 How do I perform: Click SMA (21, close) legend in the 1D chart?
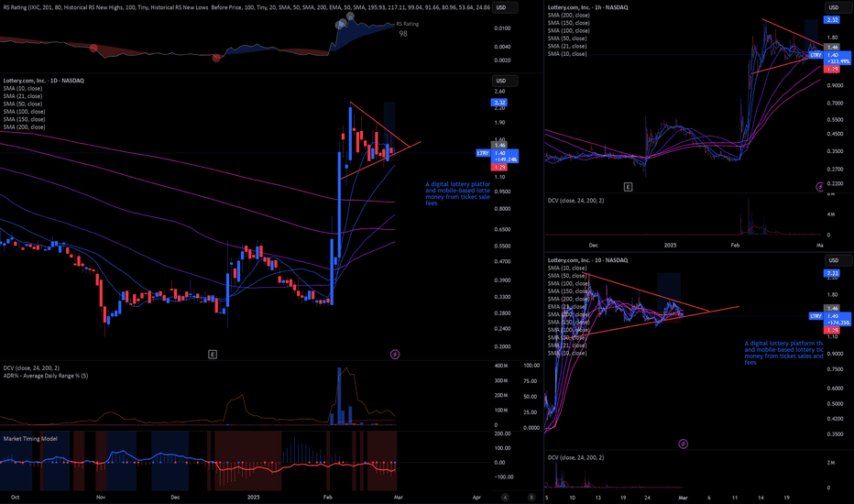pos(22,96)
